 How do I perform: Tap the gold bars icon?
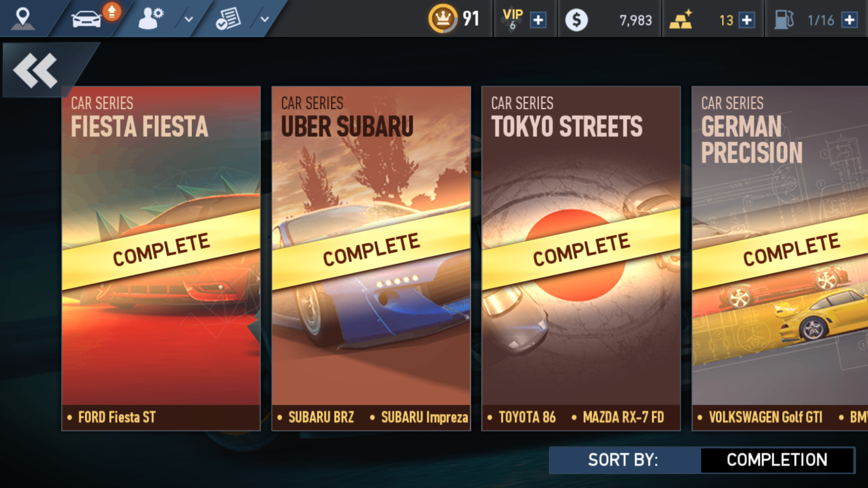pos(680,20)
